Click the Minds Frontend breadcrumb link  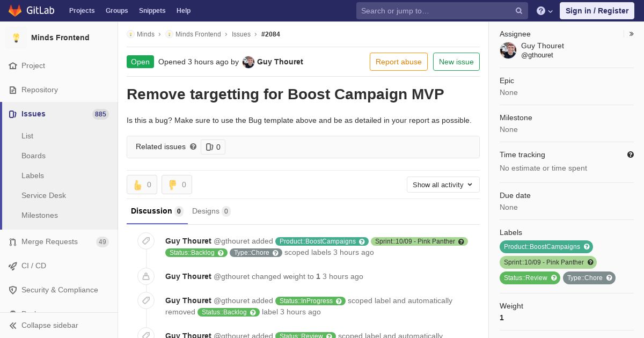(198, 34)
